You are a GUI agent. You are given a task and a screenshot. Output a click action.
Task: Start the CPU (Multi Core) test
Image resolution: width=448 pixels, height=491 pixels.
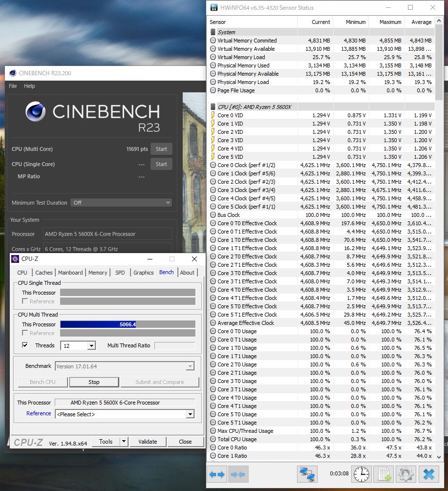[161, 149]
